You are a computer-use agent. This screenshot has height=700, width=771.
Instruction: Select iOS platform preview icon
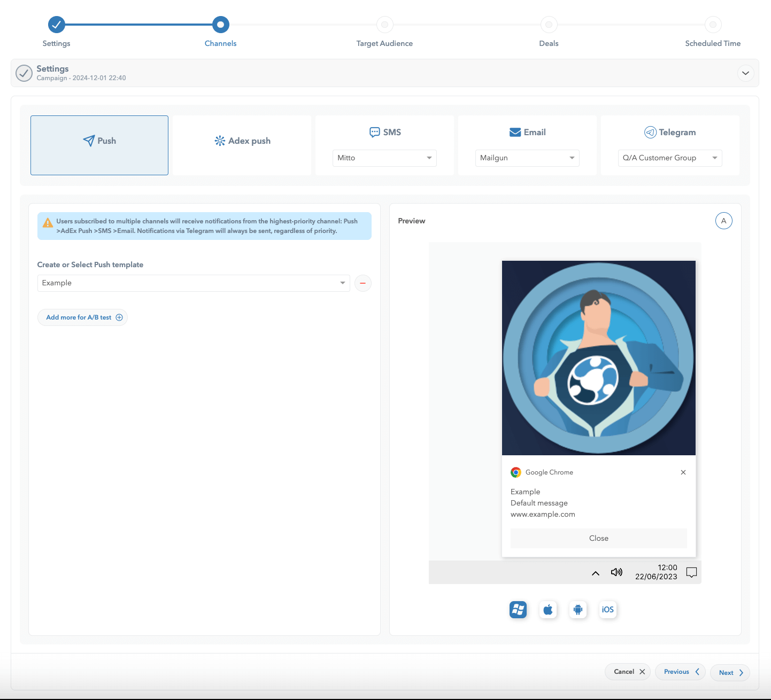coord(607,609)
